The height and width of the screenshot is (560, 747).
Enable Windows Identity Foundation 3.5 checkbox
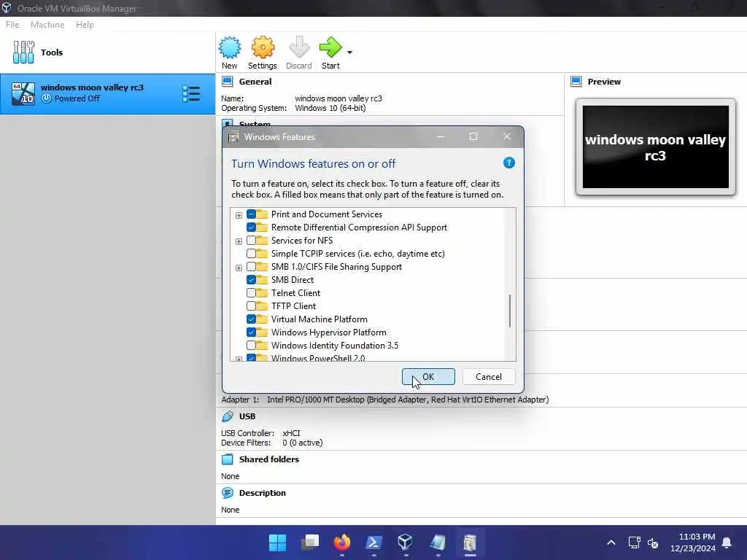coord(251,345)
